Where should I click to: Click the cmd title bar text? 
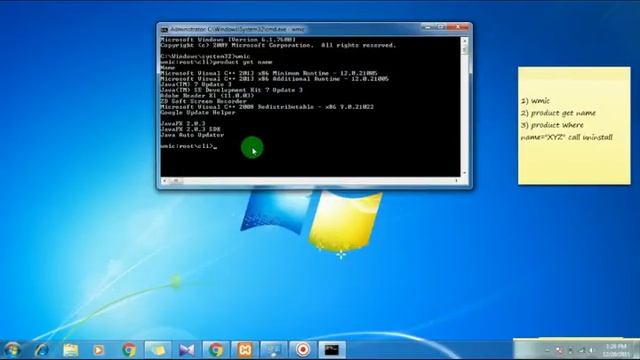(x=238, y=29)
